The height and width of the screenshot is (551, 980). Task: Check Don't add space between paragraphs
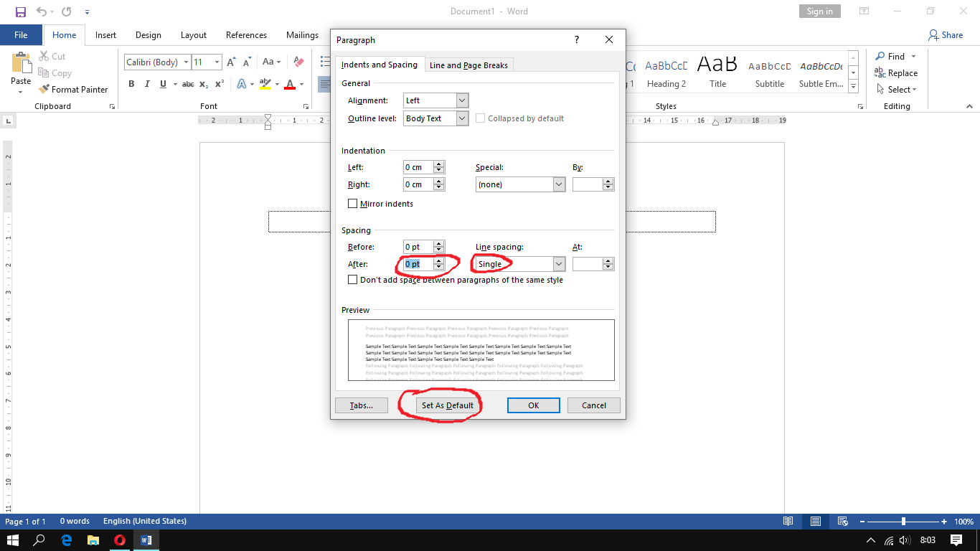click(x=352, y=280)
